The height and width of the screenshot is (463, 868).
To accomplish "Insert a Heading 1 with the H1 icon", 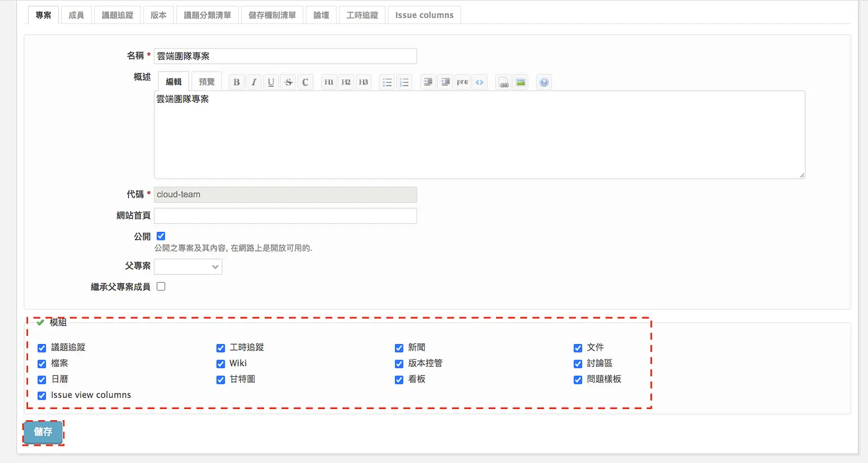I will (x=329, y=82).
